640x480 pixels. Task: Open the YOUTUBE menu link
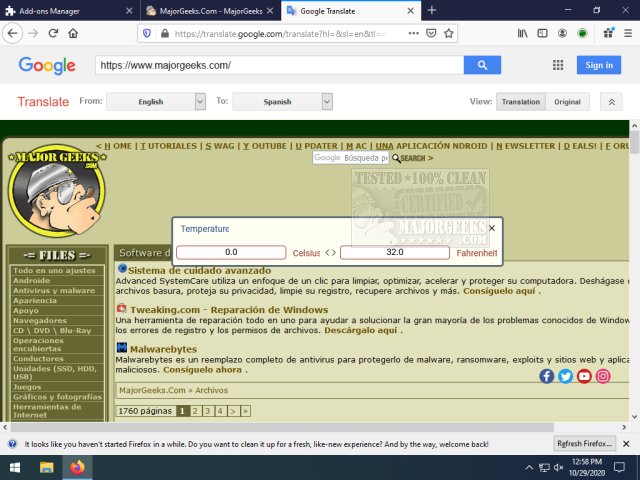265,146
